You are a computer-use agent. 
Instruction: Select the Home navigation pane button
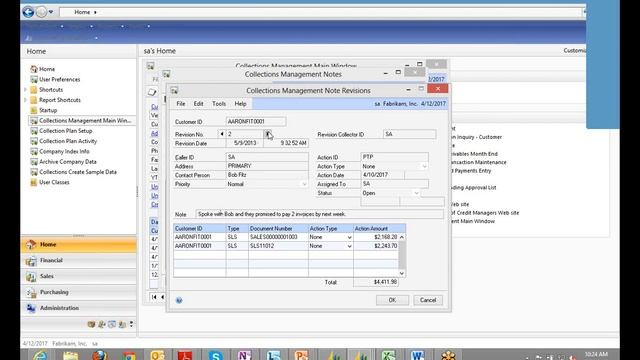pyautogui.click(x=79, y=244)
